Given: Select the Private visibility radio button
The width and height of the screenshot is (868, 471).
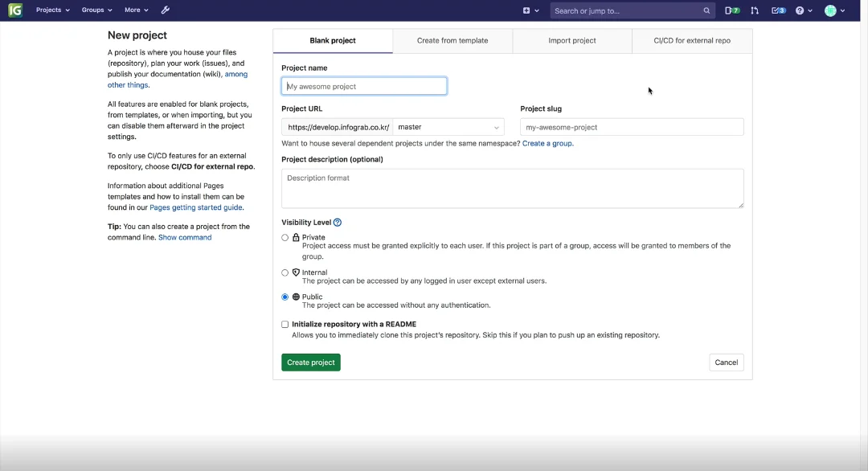Looking at the screenshot, I should [285, 238].
